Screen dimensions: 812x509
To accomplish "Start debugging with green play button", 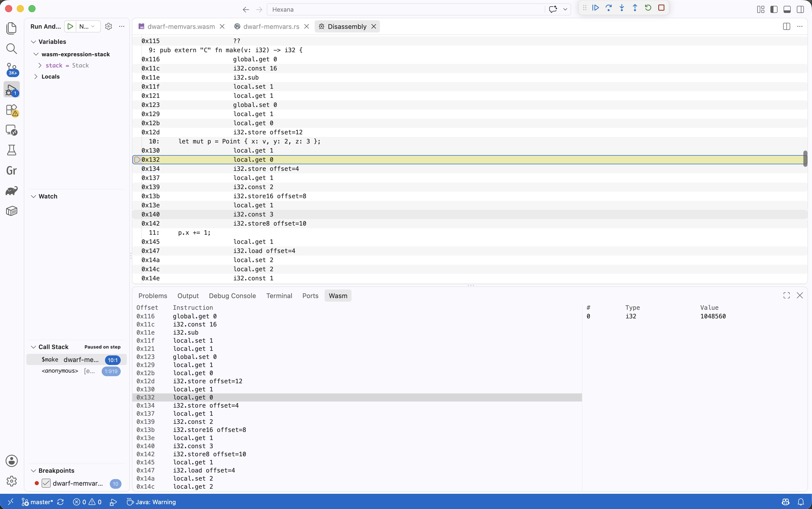I will tap(70, 26).
